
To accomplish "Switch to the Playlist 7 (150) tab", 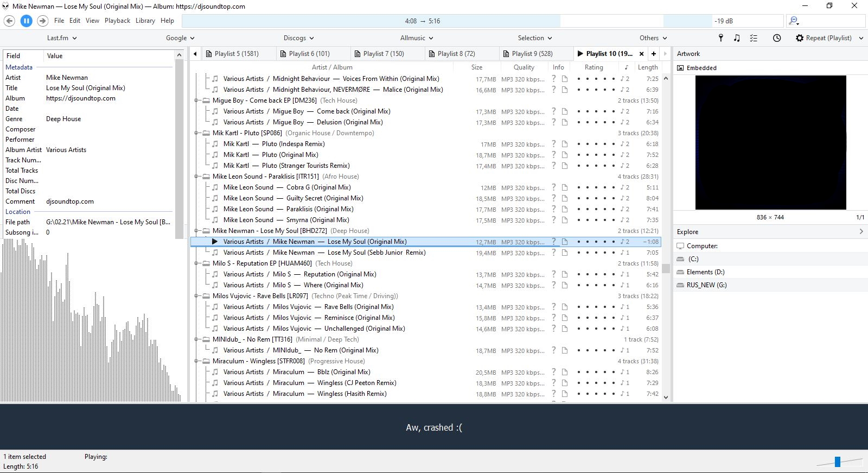I will [384, 54].
